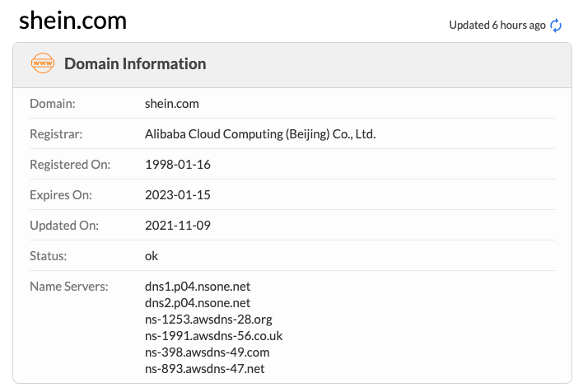Screen dimensions: 583x392
Task: Click the Expires On: field label
Action: [61, 195]
